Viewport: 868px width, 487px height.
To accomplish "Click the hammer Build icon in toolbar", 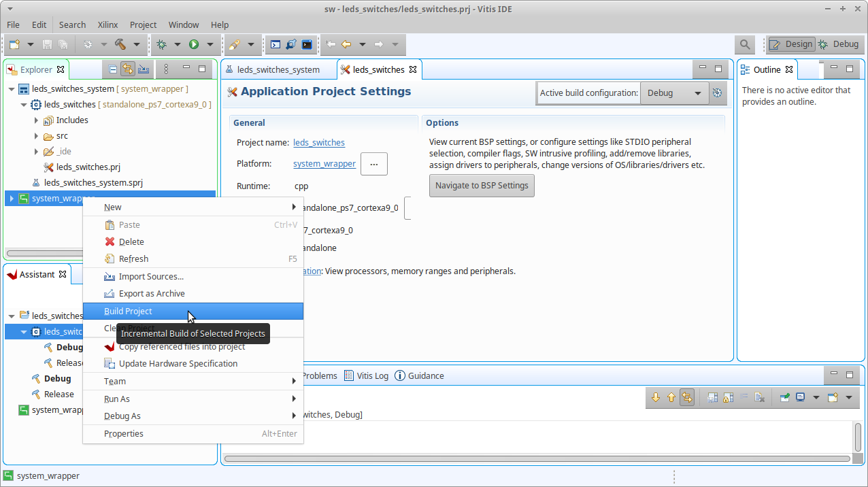I will pos(120,44).
